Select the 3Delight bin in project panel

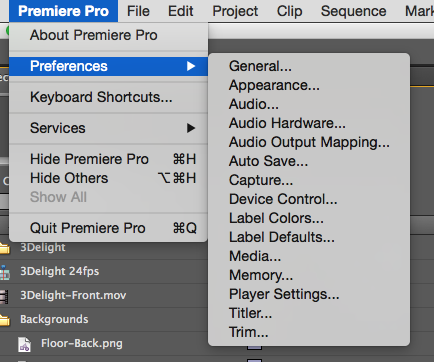(43, 248)
